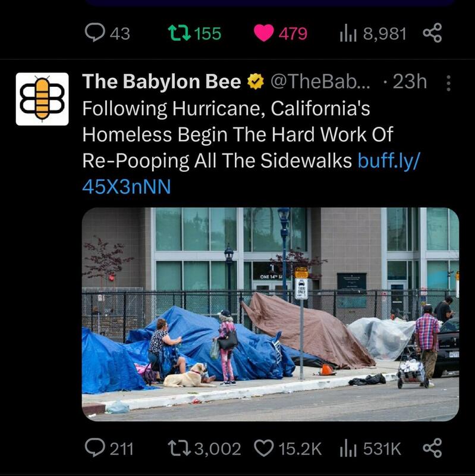Open the tweet's tent encampment photo
Viewport: 475px width, 476px height.
270,314
